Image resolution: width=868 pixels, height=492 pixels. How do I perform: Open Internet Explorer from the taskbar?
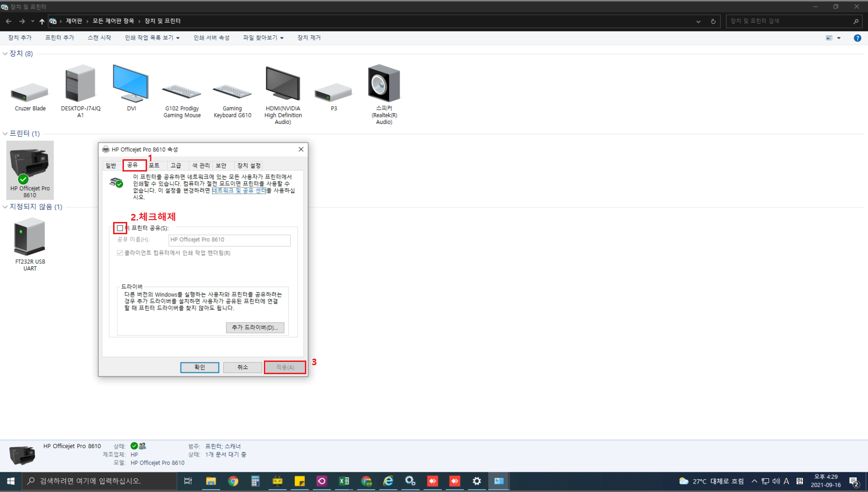[x=388, y=481]
